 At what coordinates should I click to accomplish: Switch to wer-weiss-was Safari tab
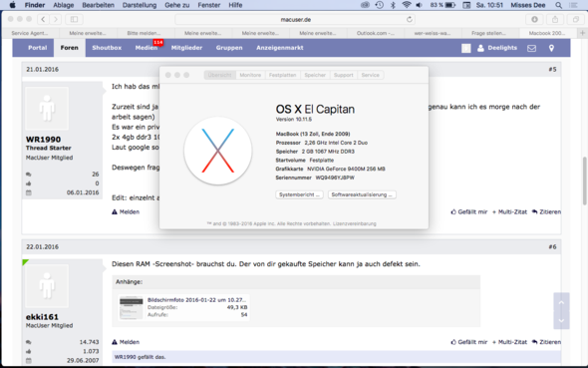(434, 33)
